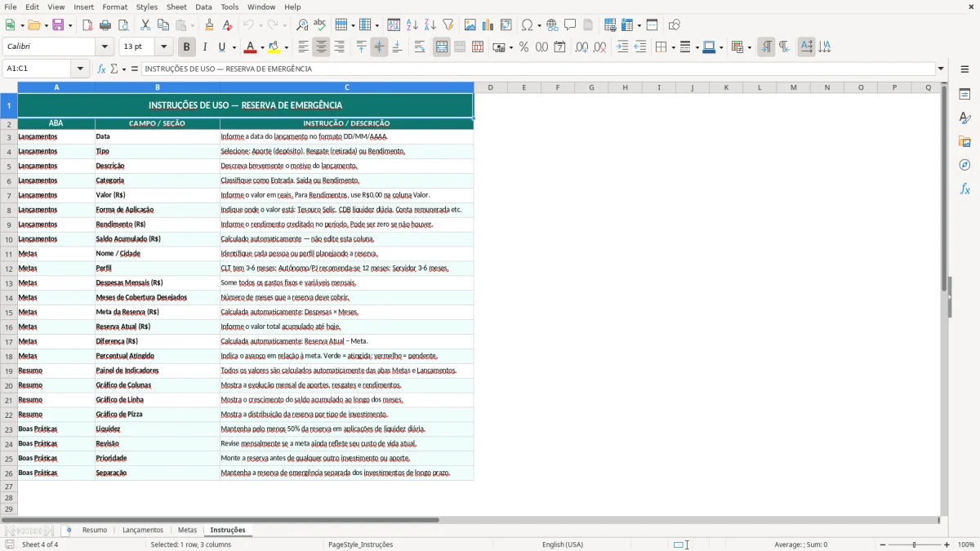The image size is (980, 551).
Task: Click the Zoom In plus button
Action: [947, 544]
